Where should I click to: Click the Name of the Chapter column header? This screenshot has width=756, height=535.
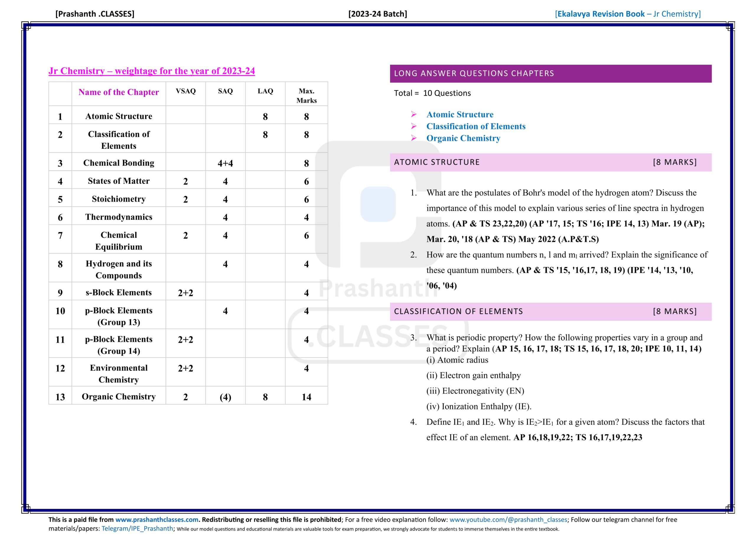pos(118,92)
